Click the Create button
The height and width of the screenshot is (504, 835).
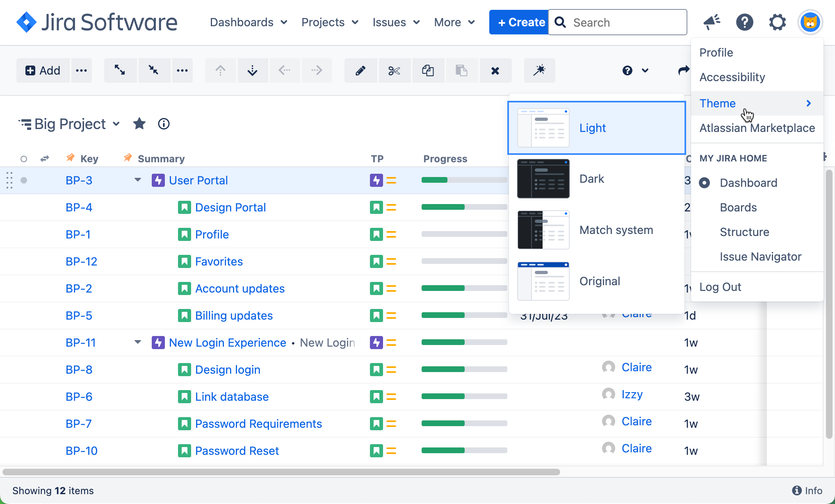tap(518, 22)
